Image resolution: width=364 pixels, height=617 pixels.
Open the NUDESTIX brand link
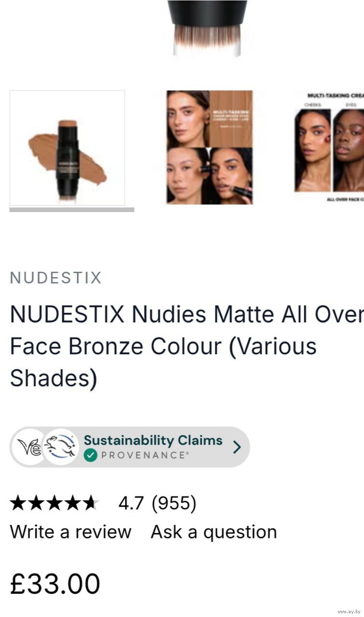(56, 278)
